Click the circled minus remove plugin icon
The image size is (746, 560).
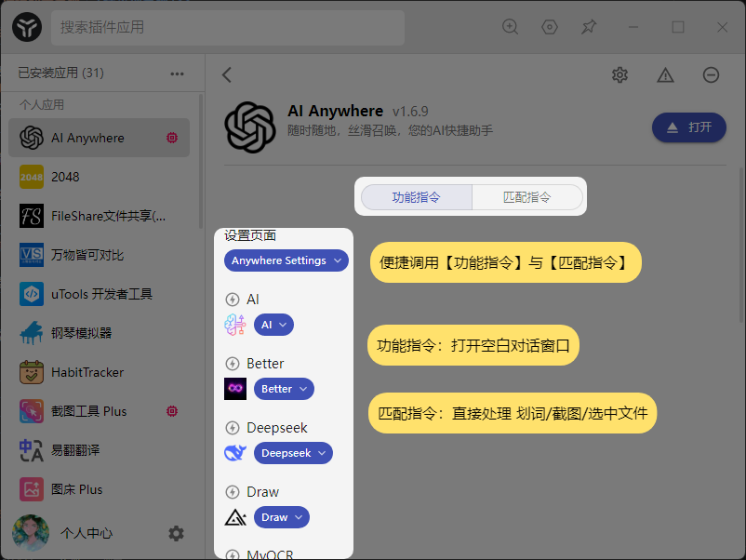711,75
